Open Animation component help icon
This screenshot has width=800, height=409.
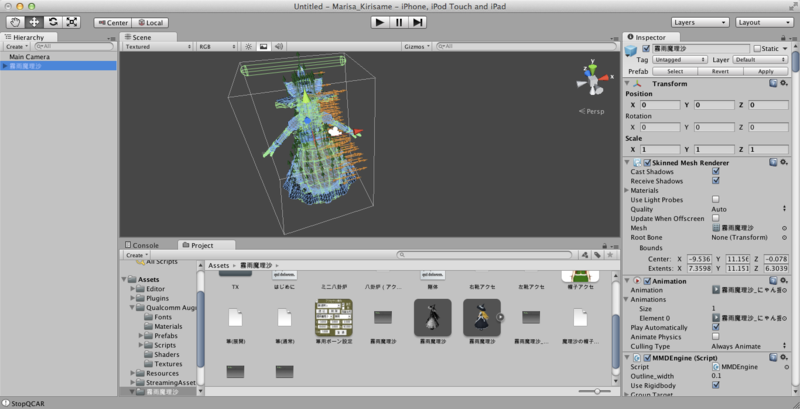(x=773, y=280)
